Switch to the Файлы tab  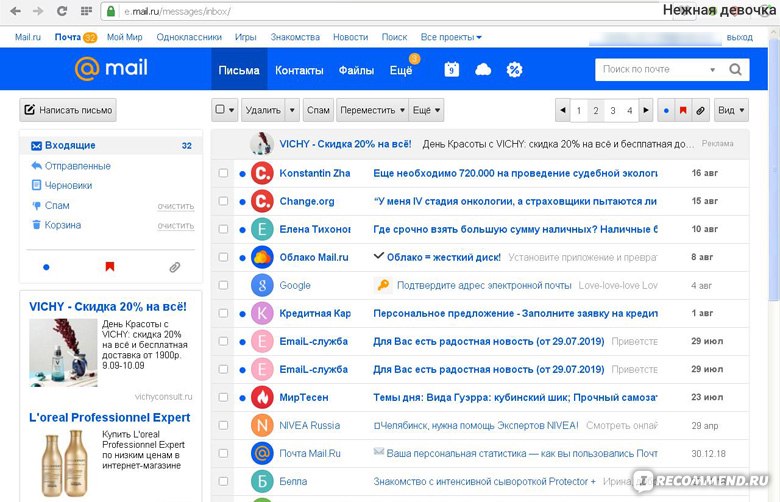click(356, 70)
